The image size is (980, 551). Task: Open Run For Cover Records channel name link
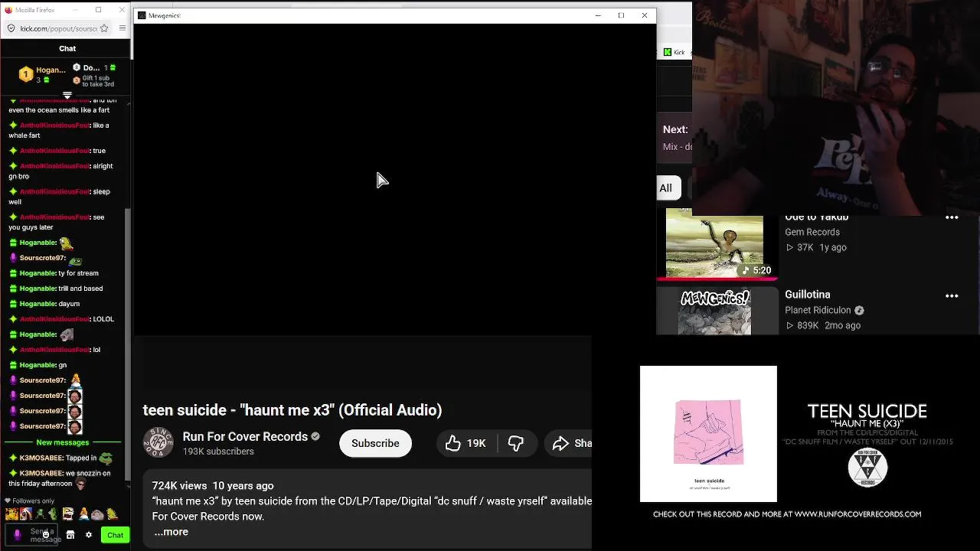(245, 436)
